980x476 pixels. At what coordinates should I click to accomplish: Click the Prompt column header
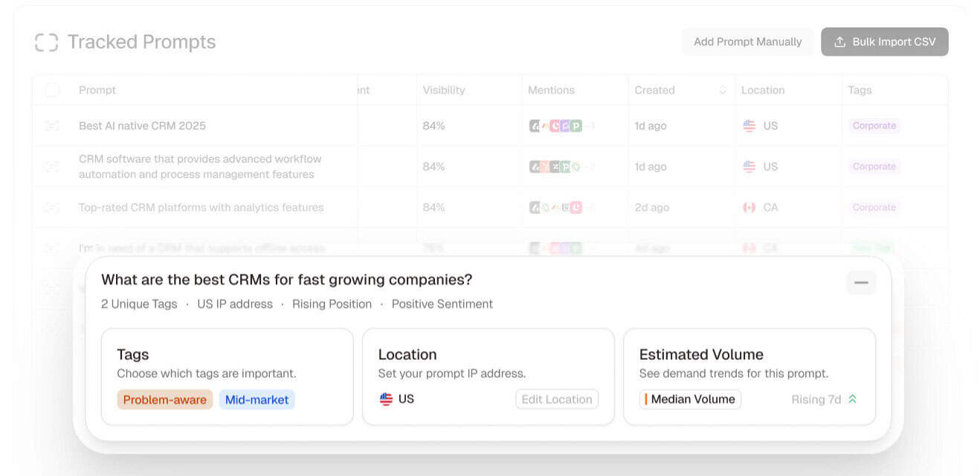click(97, 89)
